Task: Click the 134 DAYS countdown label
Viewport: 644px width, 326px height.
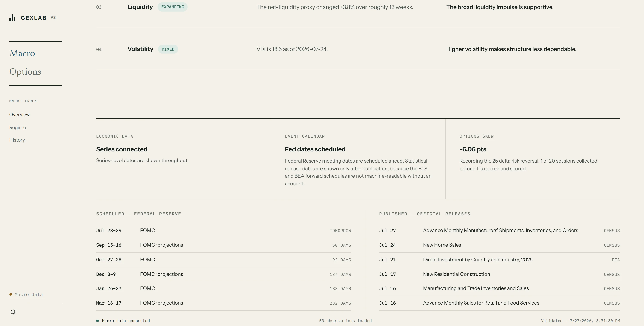Action: (340, 274)
